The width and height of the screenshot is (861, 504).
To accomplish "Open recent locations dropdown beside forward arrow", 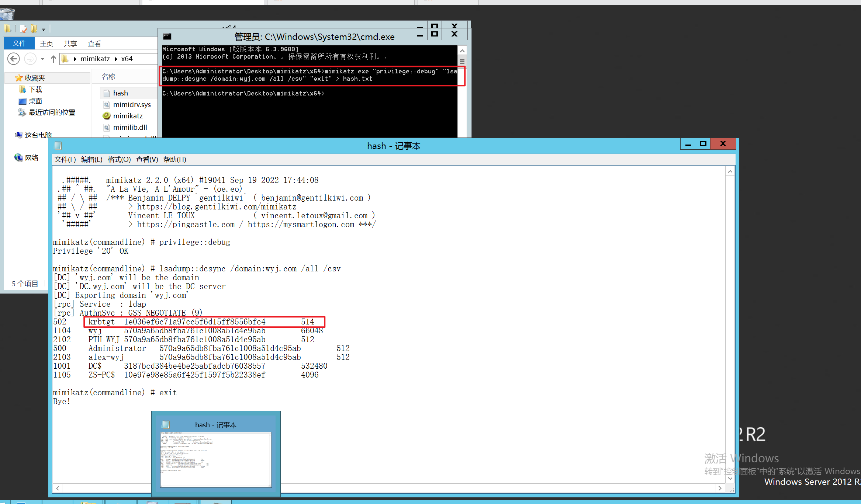I will coord(42,59).
